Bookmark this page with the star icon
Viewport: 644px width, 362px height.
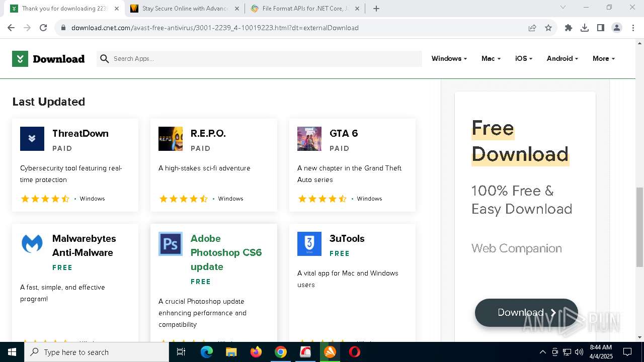click(x=548, y=28)
